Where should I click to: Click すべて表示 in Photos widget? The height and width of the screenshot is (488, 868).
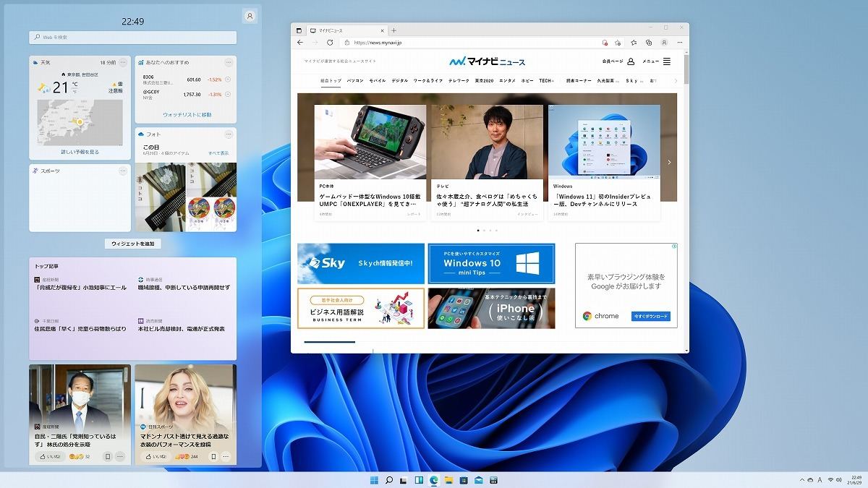[x=218, y=153]
